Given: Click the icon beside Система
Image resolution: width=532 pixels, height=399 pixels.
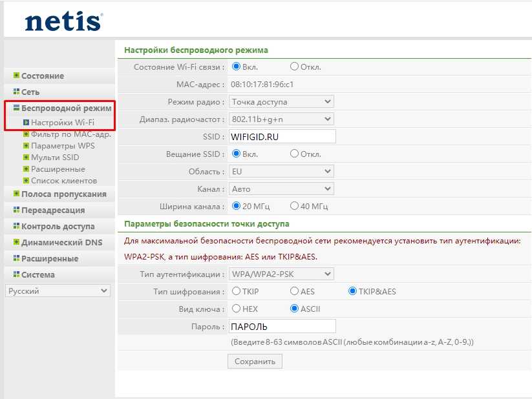Looking at the screenshot, I should 16,274.
